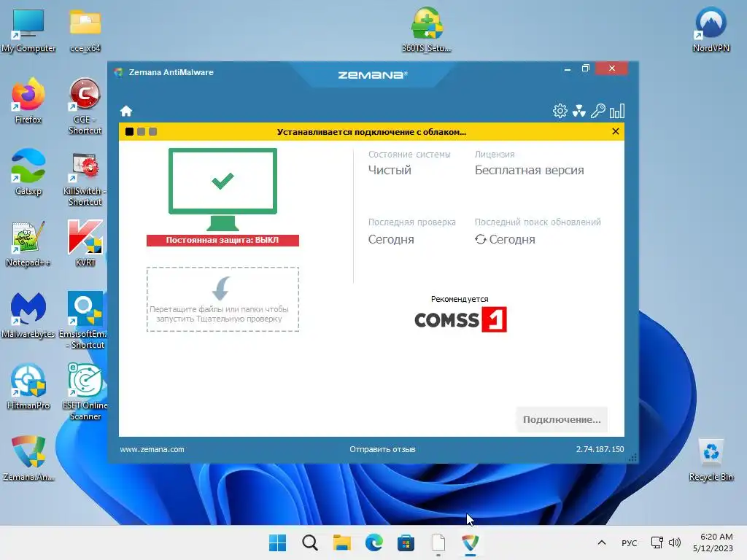Select the NordVPN desktop shortcut
Viewport: 747px width, 560px height.
point(711,30)
